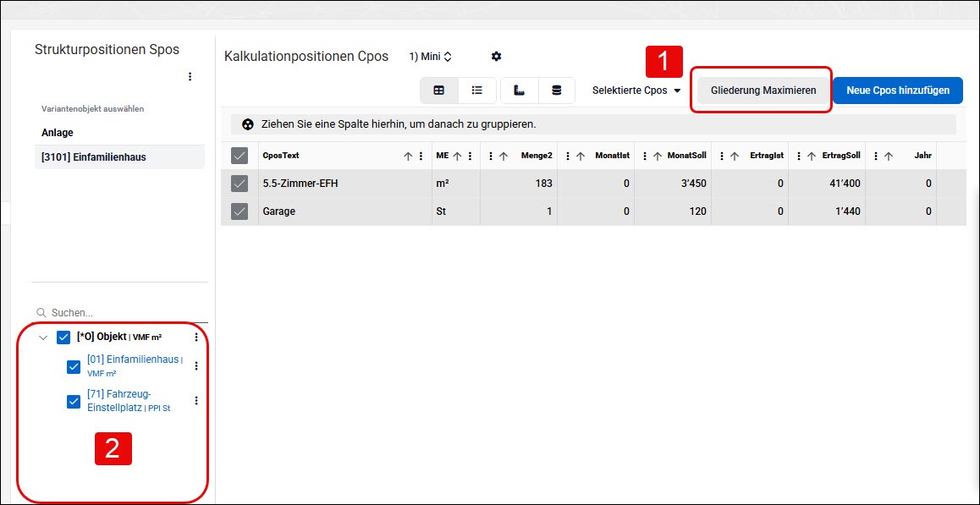
Task: Click the measurement ruler icon
Action: click(520, 91)
